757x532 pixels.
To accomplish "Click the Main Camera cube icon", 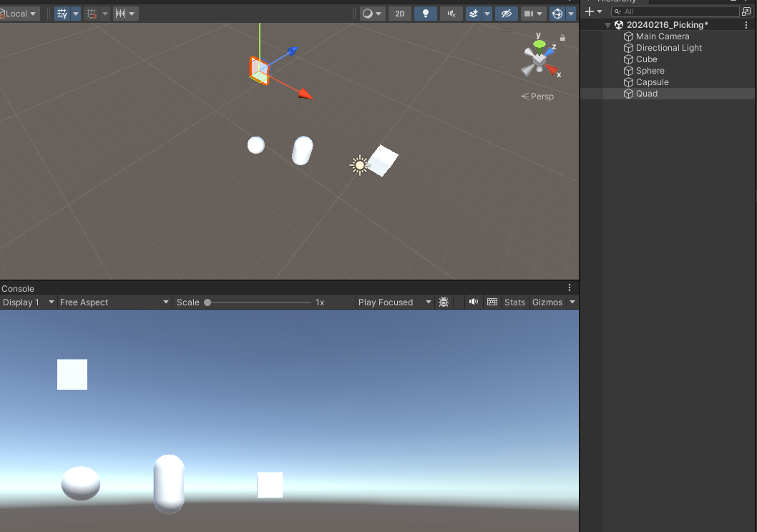I will pos(628,36).
